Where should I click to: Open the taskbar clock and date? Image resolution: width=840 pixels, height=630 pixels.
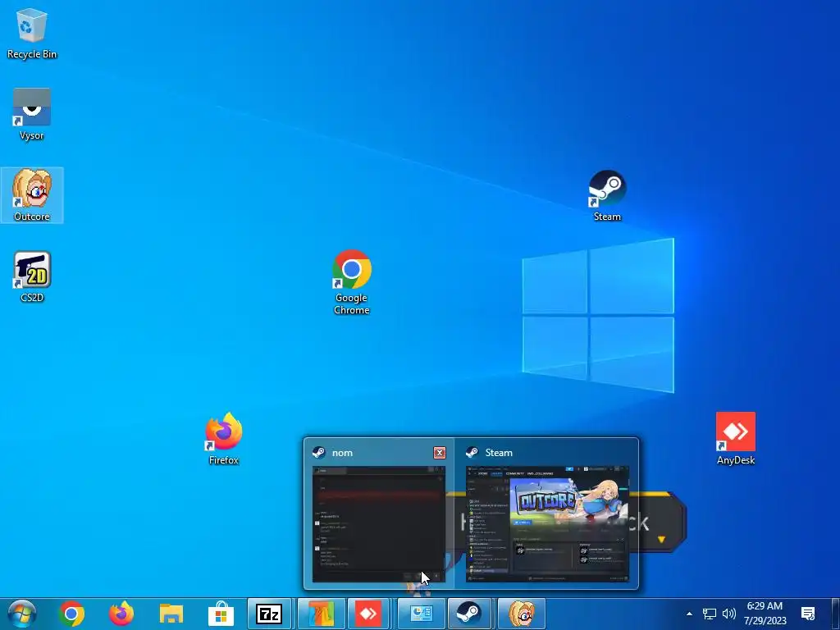click(765, 614)
